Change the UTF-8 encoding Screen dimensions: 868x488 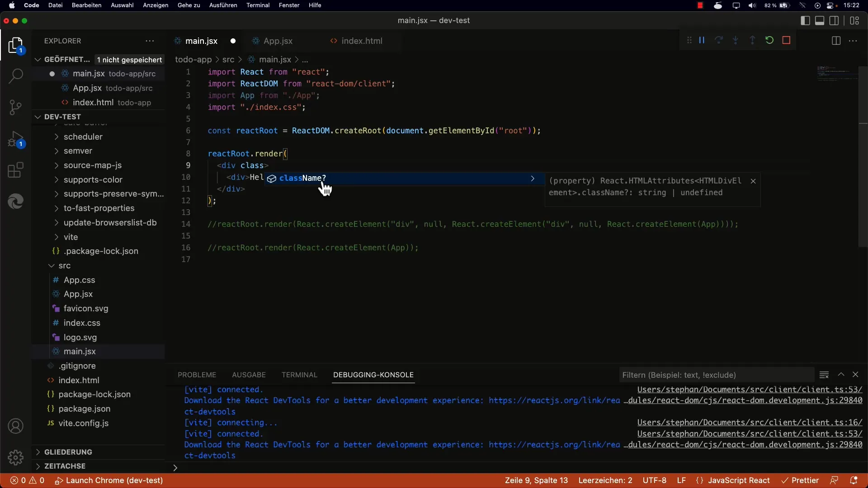pos(654,480)
